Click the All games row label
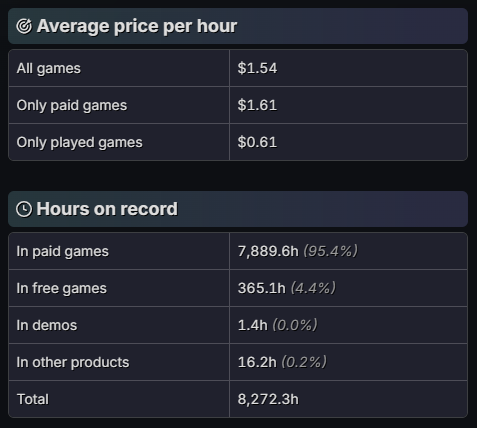Image resolution: width=477 pixels, height=428 pixels. [49, 68]
